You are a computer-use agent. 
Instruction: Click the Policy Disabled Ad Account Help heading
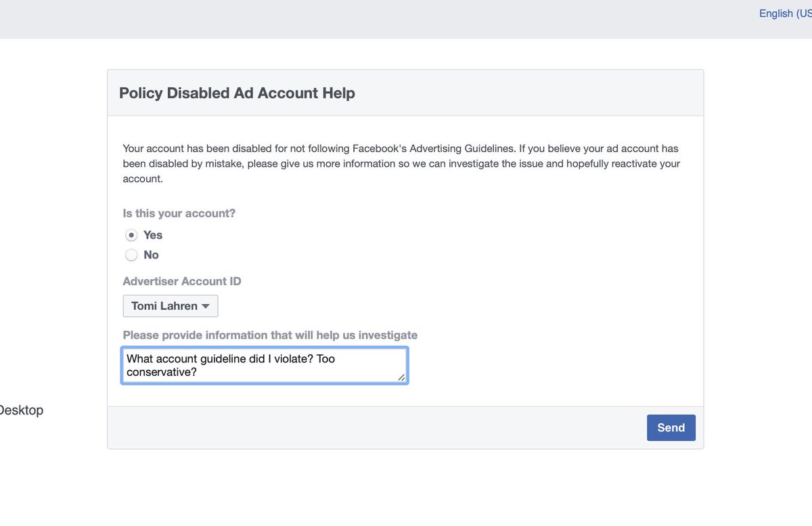pos(237,93)
